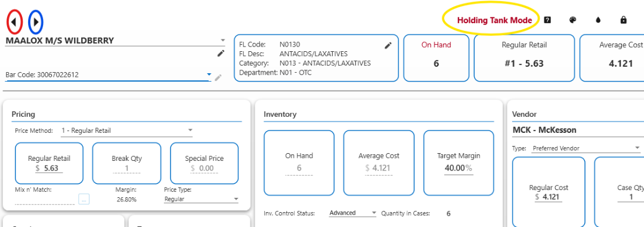644x227 pixels.
Task: Click the water drop icon
Action: coord(598,20)
